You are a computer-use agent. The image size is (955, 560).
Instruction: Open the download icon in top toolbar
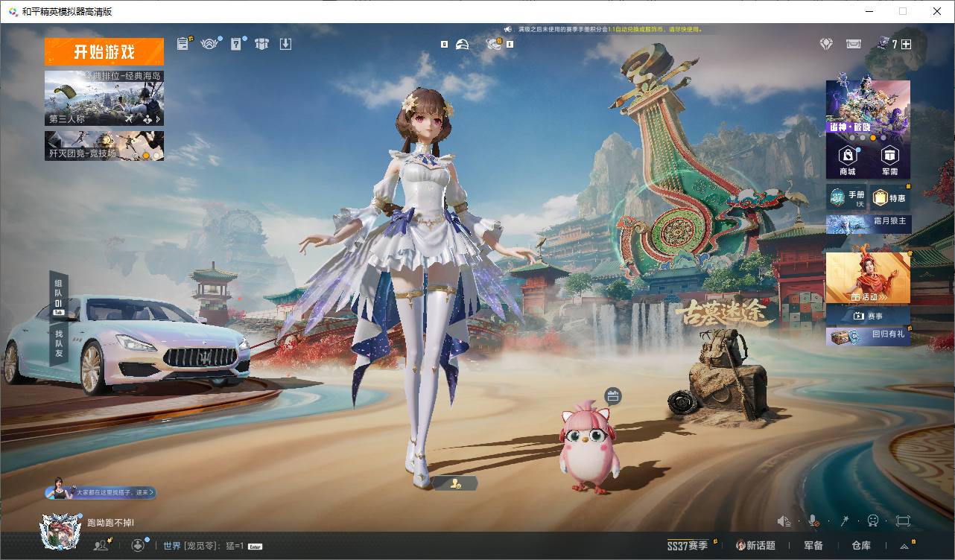[285, 44]
